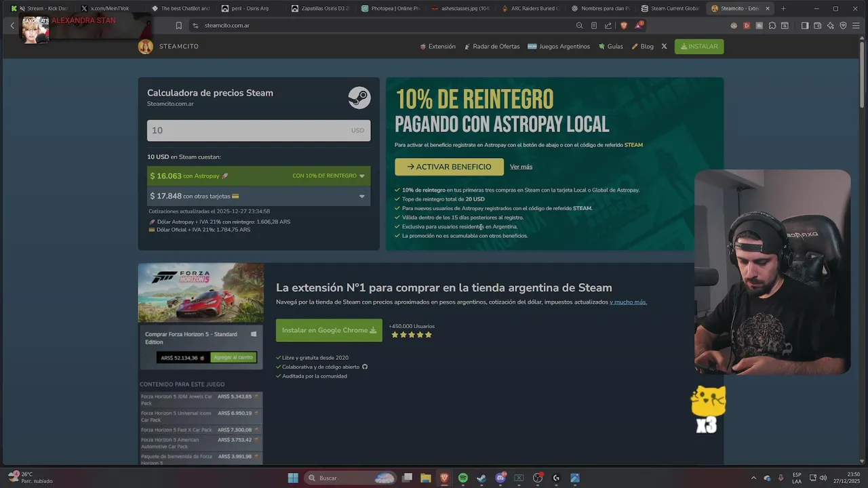Click the red extension icon in toolbar

747,26
